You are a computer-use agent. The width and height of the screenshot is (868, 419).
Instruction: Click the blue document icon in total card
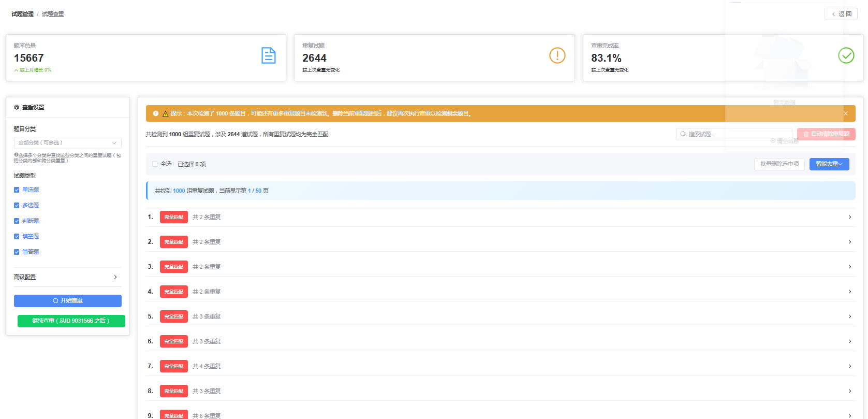(268, 55)
